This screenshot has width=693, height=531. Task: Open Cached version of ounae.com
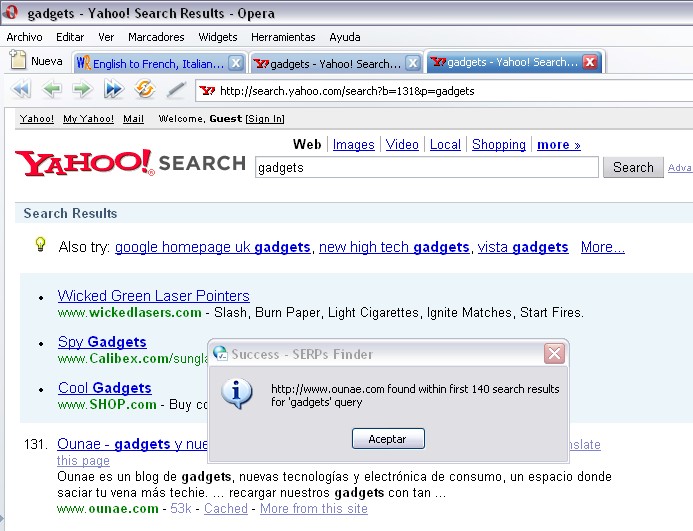(x=226, y=508)
